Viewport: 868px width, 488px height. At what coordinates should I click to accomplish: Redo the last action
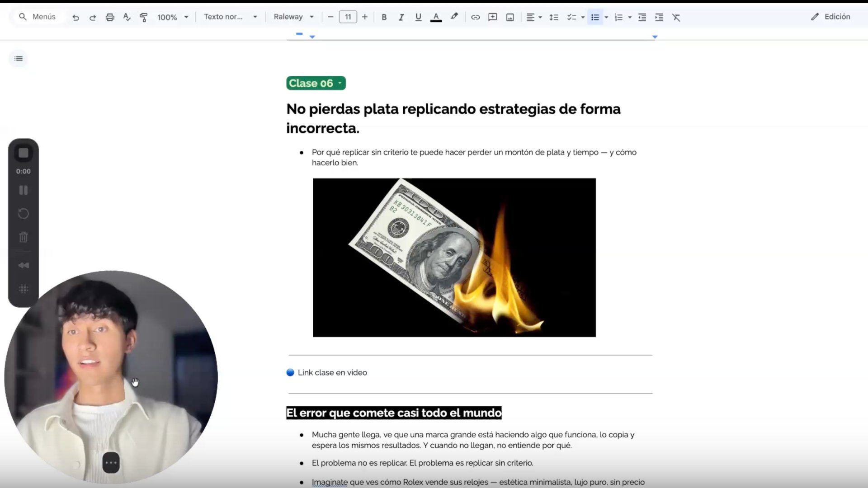pos(93,17)
